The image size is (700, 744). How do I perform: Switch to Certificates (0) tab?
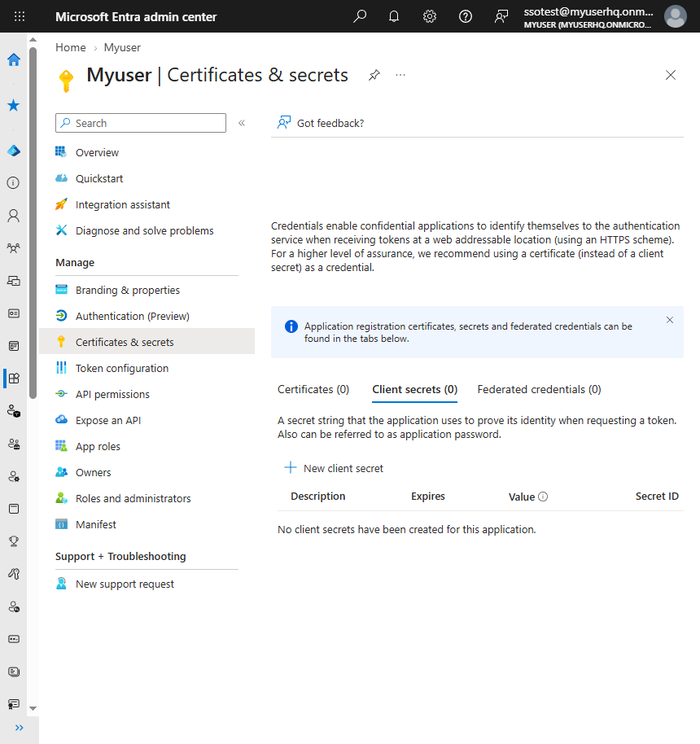(x=313, y=390)
